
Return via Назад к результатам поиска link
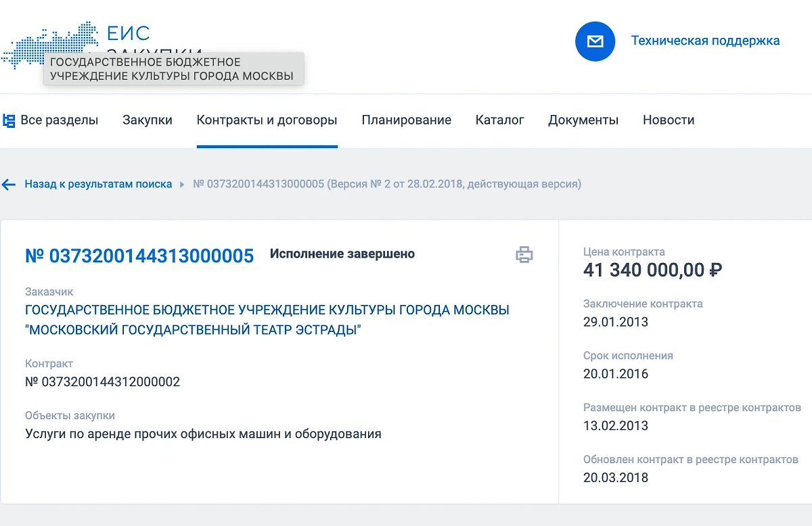(97, 184)
